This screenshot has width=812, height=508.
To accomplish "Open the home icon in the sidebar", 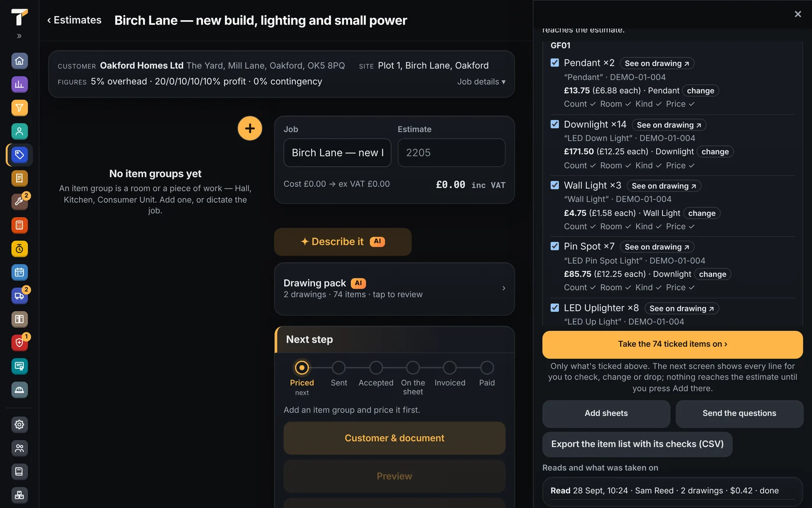I will coord(19,61).
